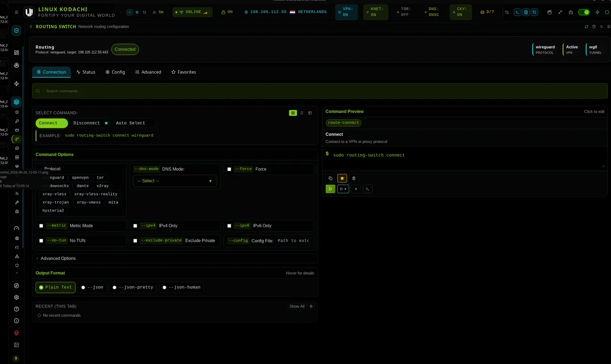This screenshot has height=364, width=611.
Task: Click the route-connect tag in Command Preview
Action: coord(343,123)
